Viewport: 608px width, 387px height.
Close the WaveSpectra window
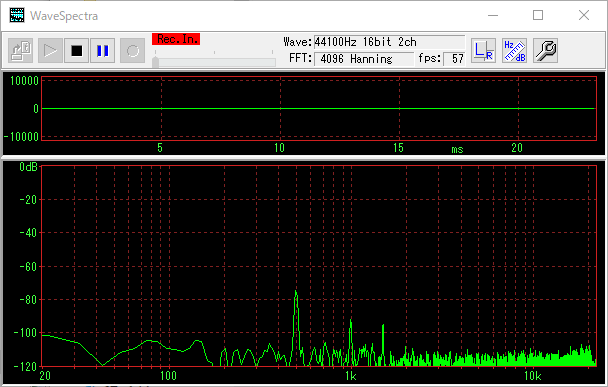(x=584, y=16)
